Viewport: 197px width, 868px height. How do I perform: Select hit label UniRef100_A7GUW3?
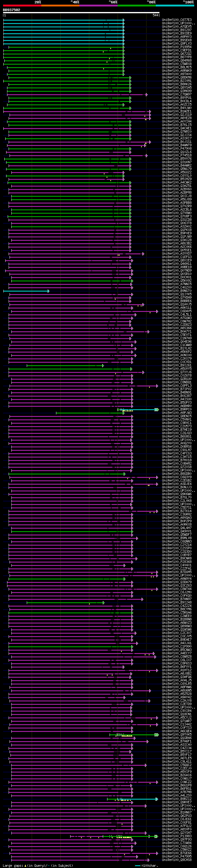(x=177, y=318)
